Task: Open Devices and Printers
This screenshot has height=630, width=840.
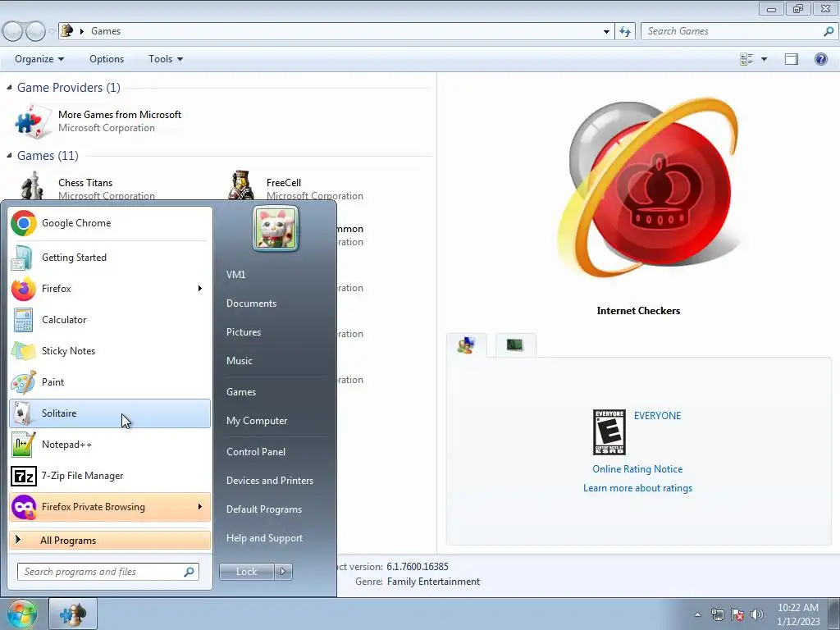Action: (269, 481)
